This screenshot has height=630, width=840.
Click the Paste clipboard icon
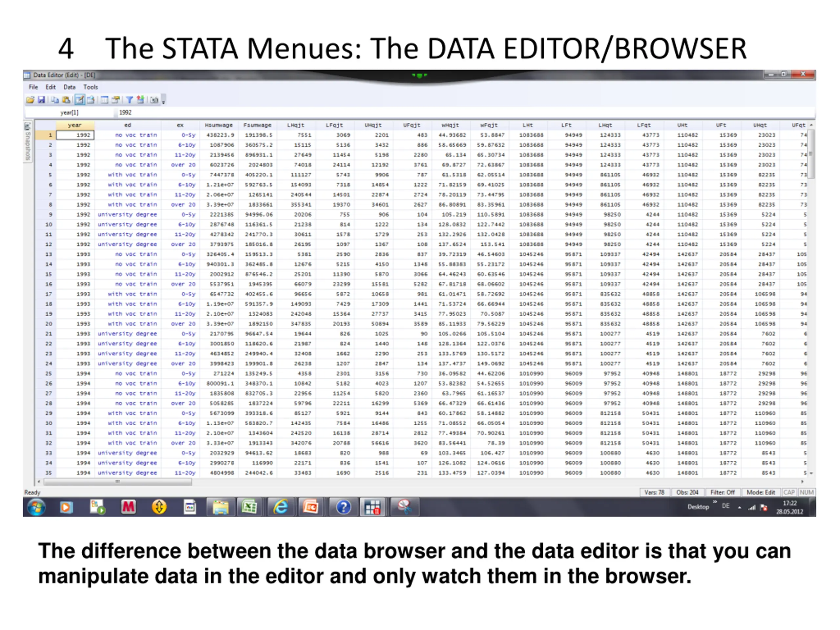click(66, 100)
